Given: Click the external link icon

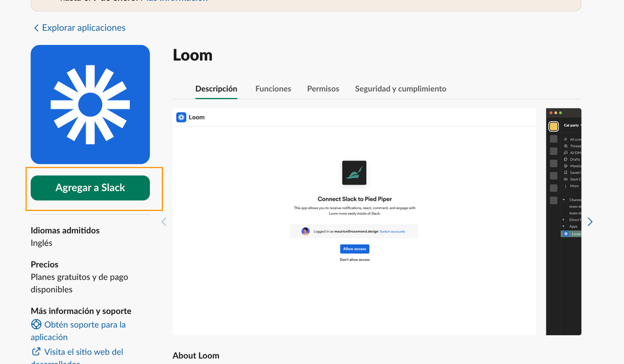Looking at the screenshot, I should 36,352.
